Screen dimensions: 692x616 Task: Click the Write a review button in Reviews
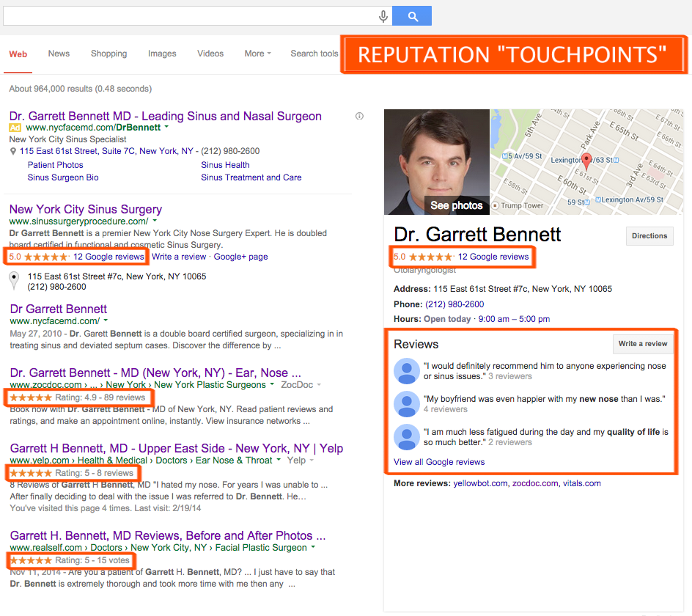click(x=643, y=343)
